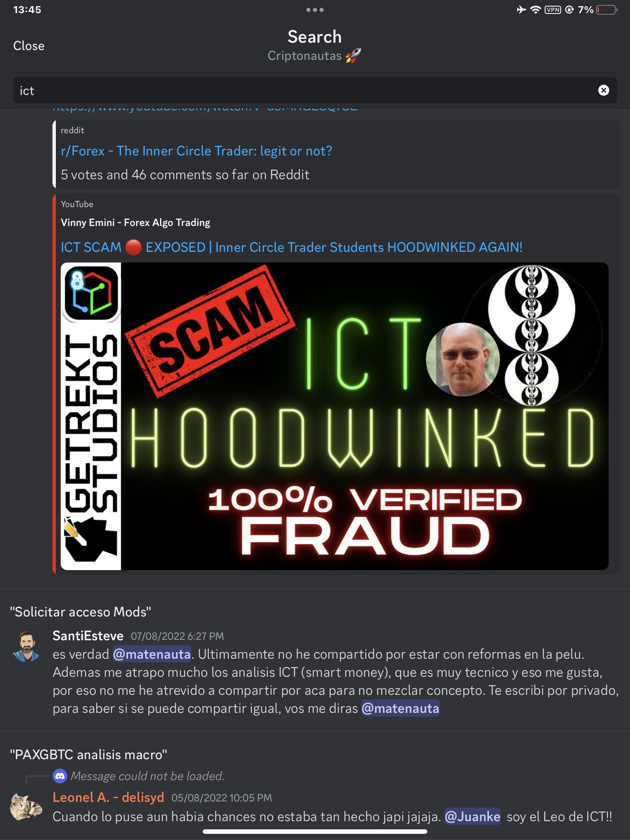Tap the Discord logo reply icon

coord(60,776)
